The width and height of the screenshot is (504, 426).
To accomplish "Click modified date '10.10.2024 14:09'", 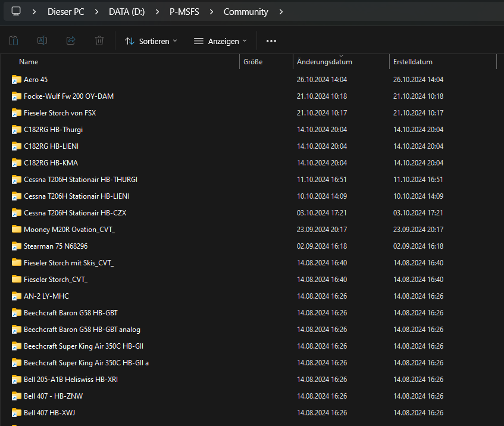I will [x=322, y=196].
